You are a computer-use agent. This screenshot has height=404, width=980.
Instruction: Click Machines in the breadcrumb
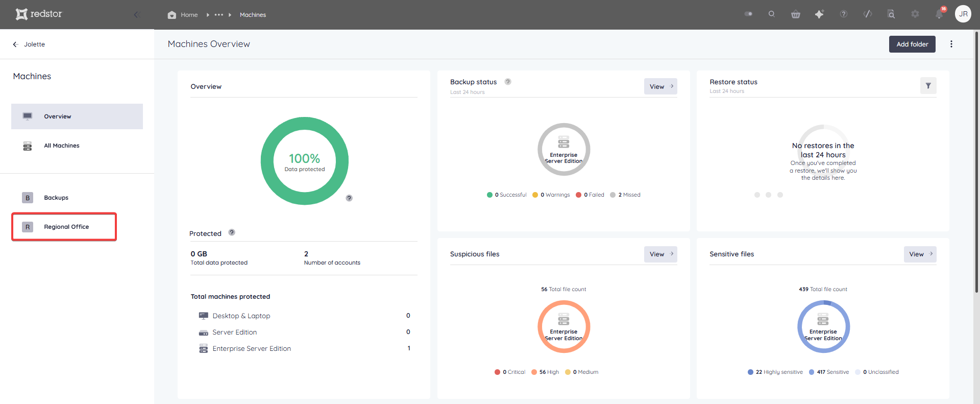(x=253, y=15)
